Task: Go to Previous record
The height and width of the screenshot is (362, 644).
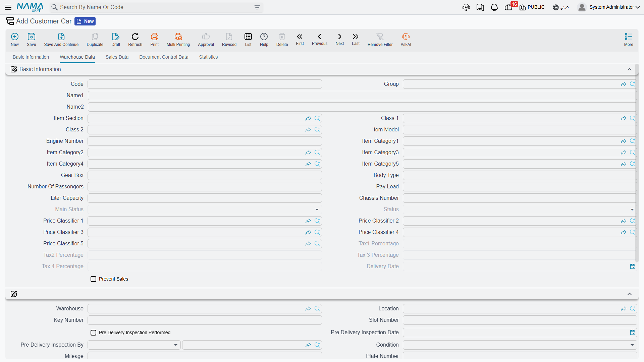Action: 320,39
